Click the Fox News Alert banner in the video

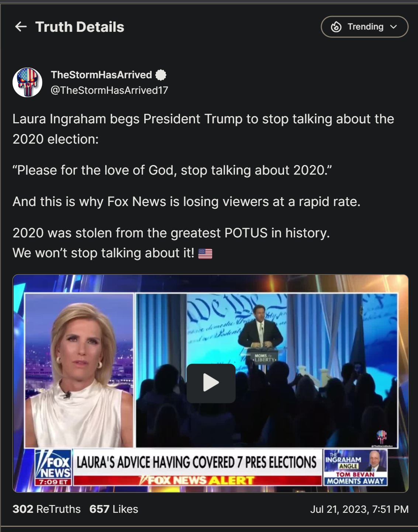(197, 480)
